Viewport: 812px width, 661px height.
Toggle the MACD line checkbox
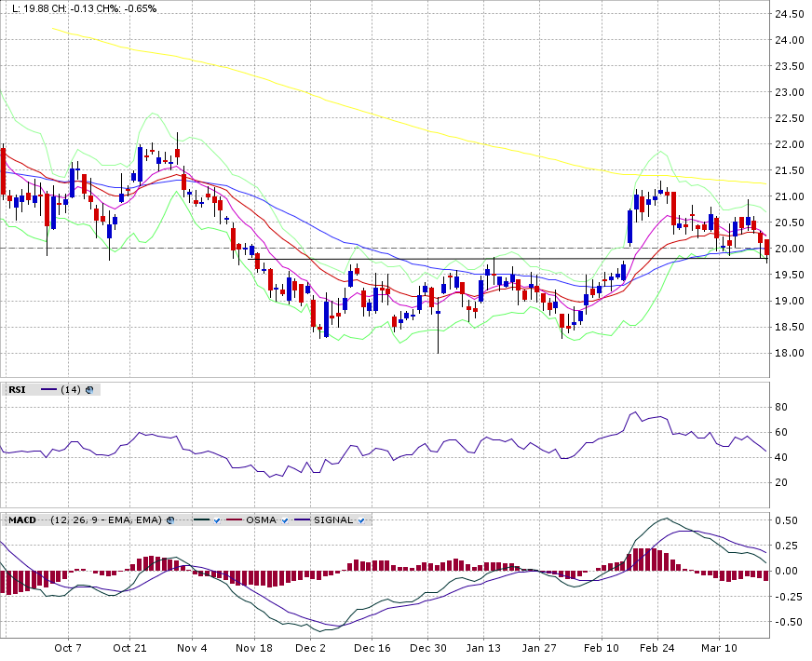click(x=216, y=519)
